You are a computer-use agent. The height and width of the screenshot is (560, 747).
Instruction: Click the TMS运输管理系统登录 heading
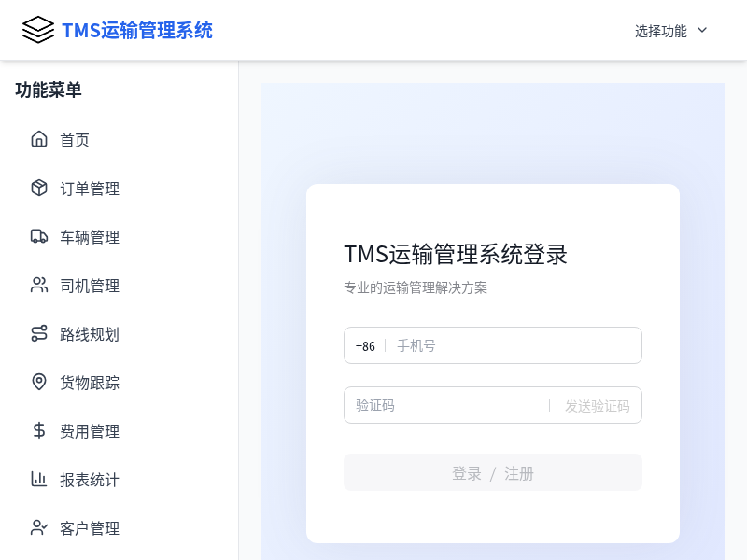(x=456, y=254)
